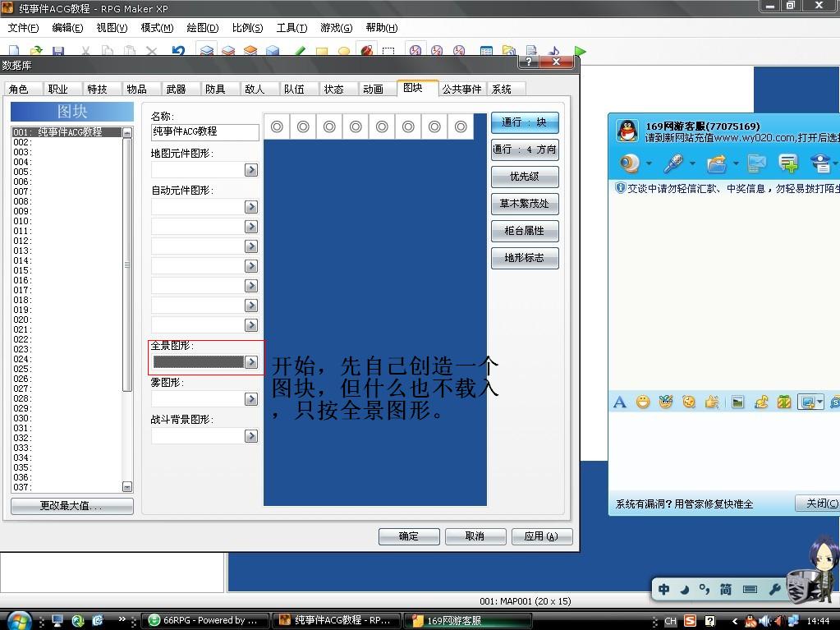
Task: Expand the dropdown arrow beside the send-file icon
Action: [x=736, y=163]
